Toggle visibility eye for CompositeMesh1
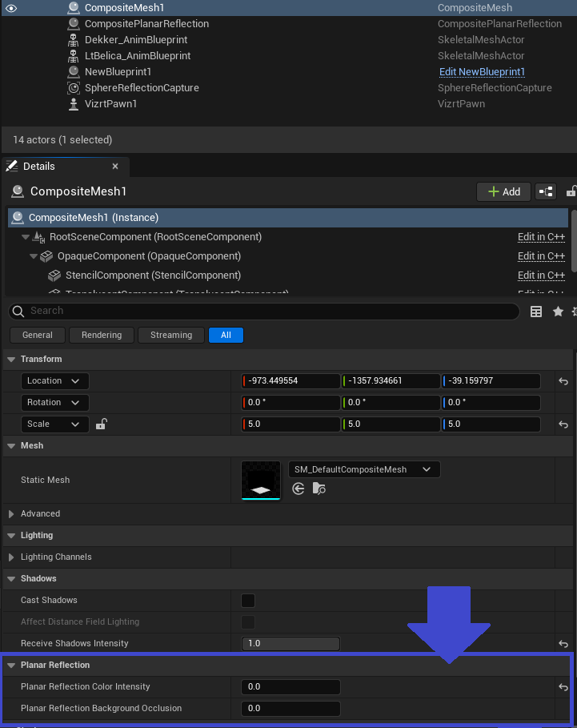Image resolution: width=577 pixels, height=728 pixels. coord(11,8)
